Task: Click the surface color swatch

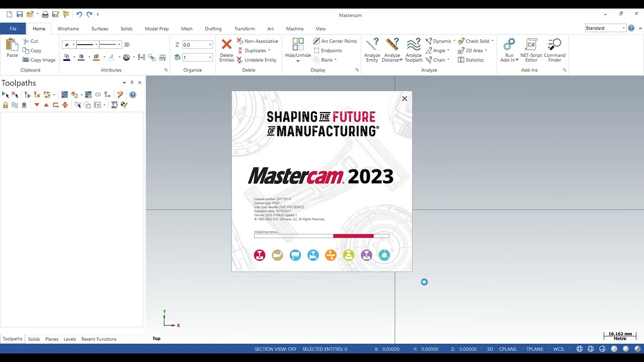Action: (x=96, y=57)
